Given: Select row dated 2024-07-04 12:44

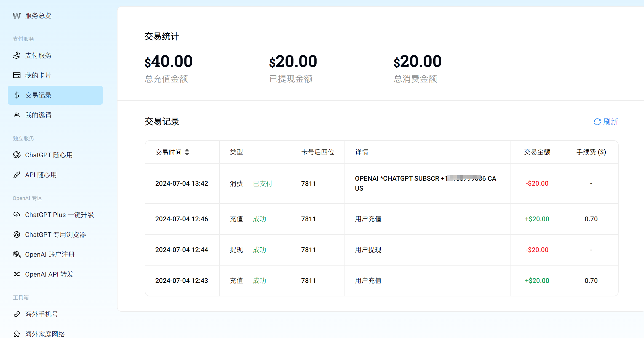Looking at the screenshot, I should pyautogui.click(x=381, y=250).
